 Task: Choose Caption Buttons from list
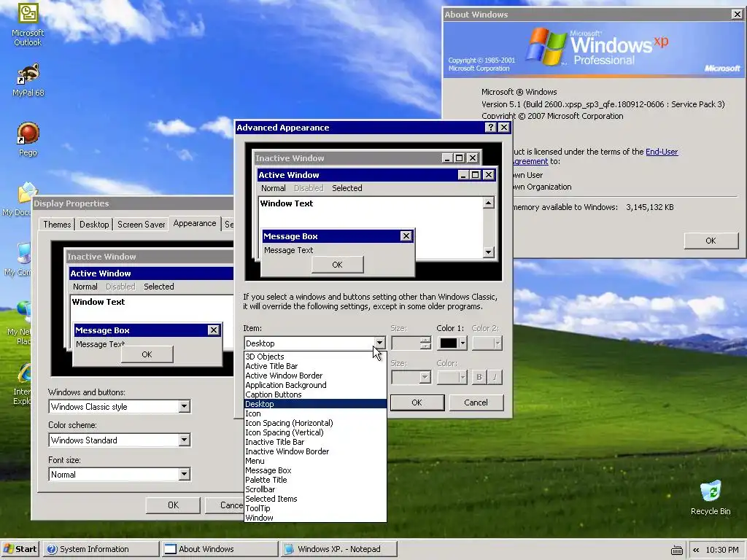coord(315,394)
